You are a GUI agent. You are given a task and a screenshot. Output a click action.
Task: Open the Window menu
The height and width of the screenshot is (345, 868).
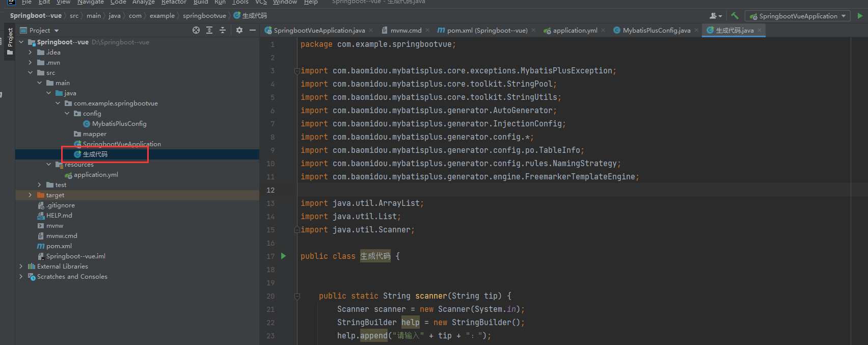click(x=285, y=2)
